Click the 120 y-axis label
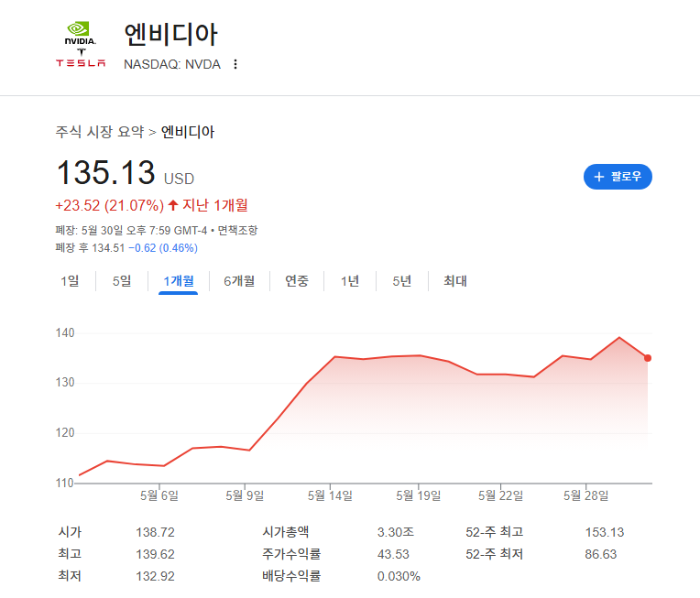The height and width of the screenshot is (598, 700). (65, 433)
